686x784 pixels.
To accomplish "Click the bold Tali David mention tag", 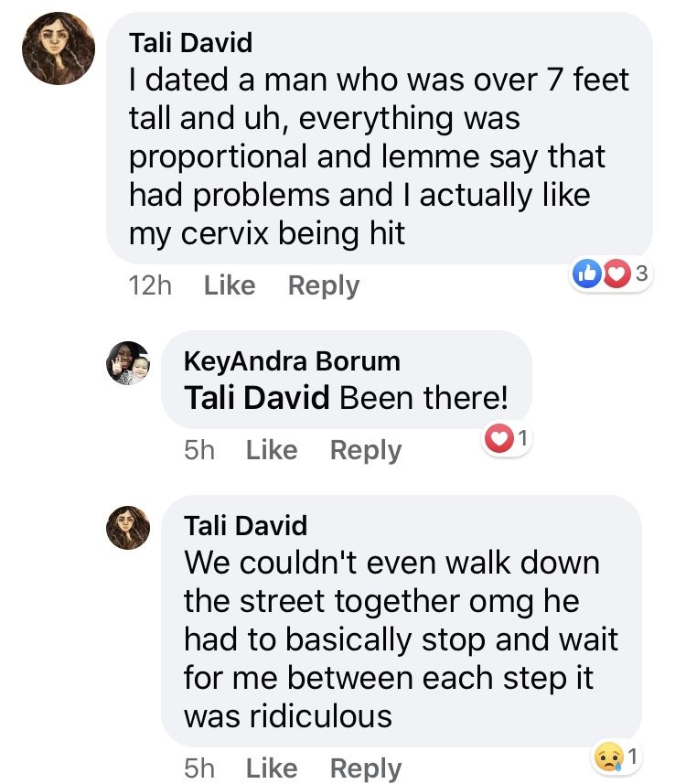I will [256, 398].
